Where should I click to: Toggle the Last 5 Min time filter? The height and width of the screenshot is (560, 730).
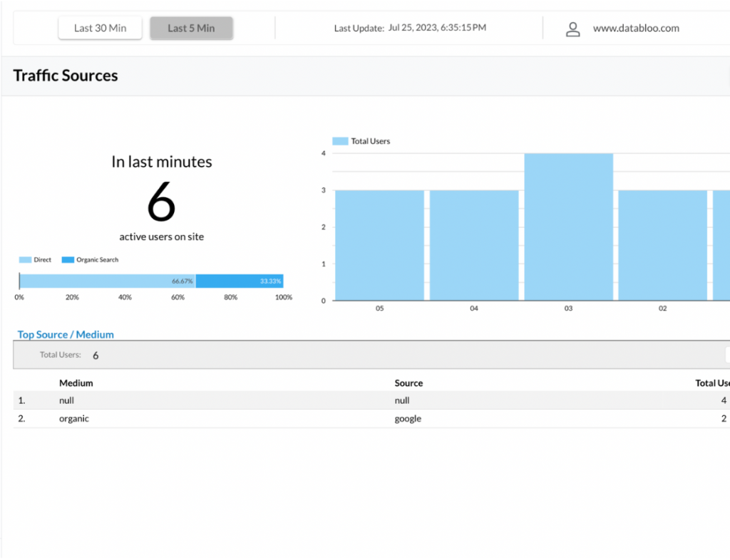(x=191, y=27)
